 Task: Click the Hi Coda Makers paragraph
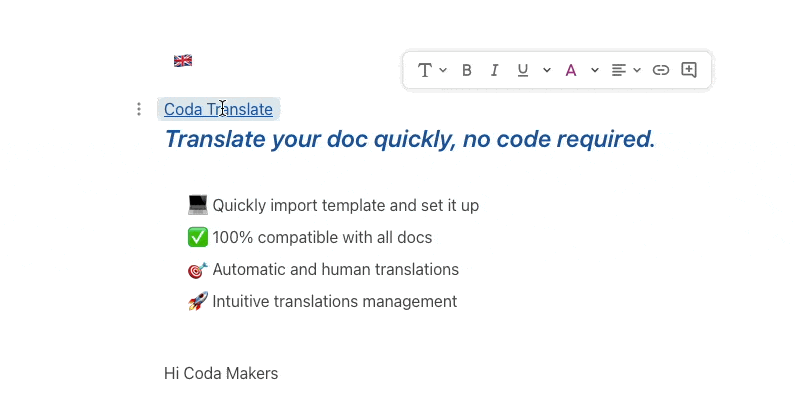[x=221, y=374]
